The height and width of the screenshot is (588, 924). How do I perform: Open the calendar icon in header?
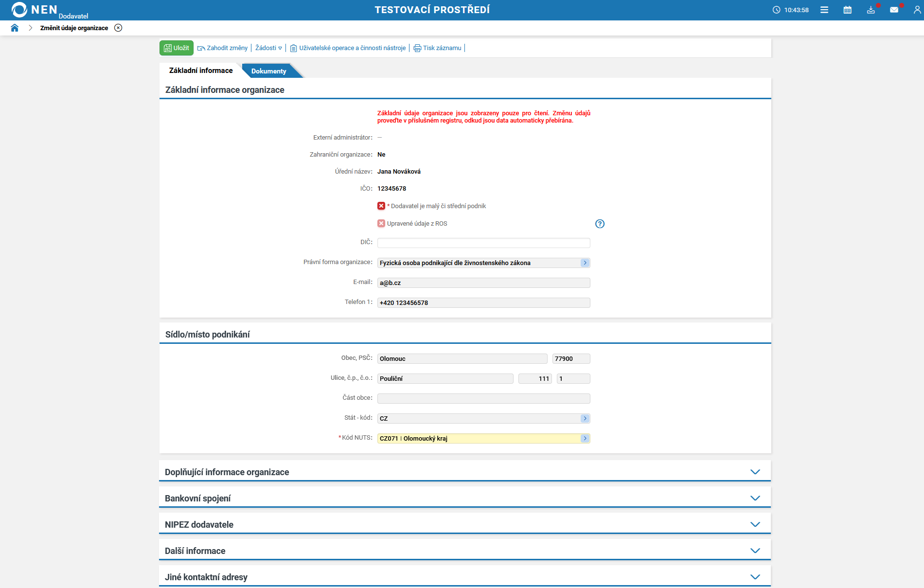click(848, 10)
